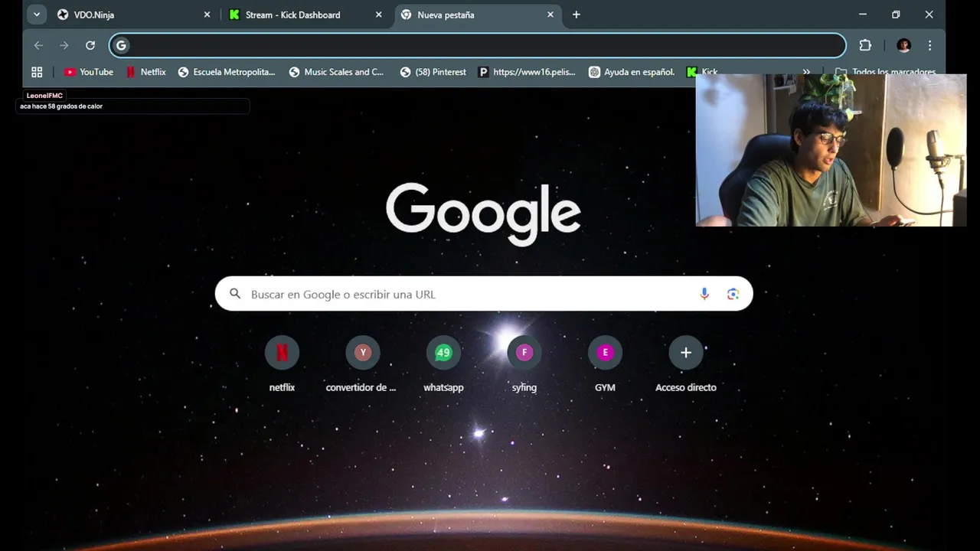The width and height of the screenshot is (980, 551).
Task: Open Escuela Metropolita... bookmark
Action: [x=227, y=72]
